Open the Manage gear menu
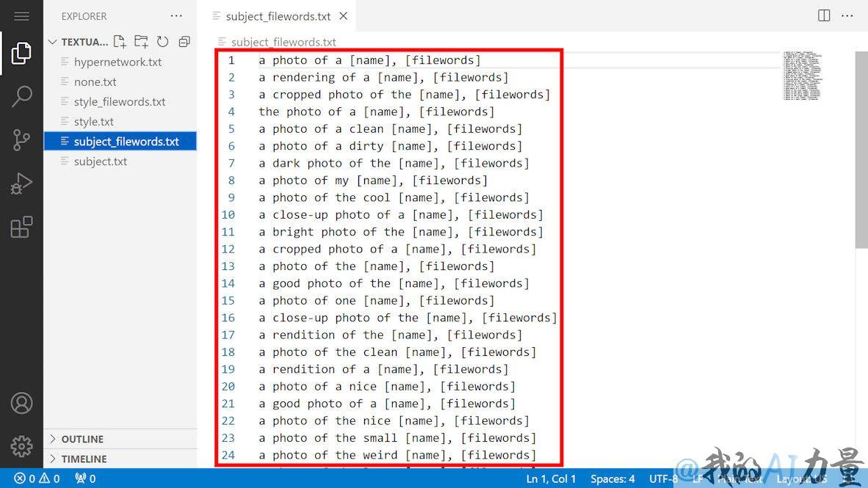Viewport: 868px width, 488px height. pos(21,446)
